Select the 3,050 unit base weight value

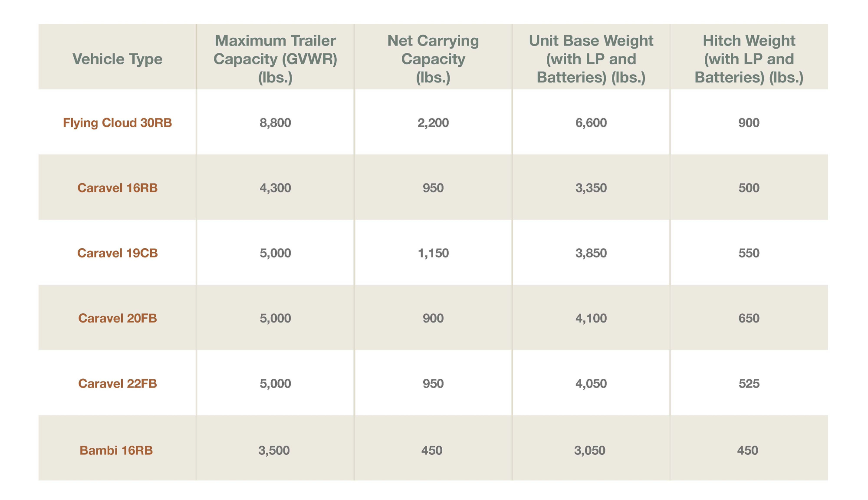click(x=589, y=450)
